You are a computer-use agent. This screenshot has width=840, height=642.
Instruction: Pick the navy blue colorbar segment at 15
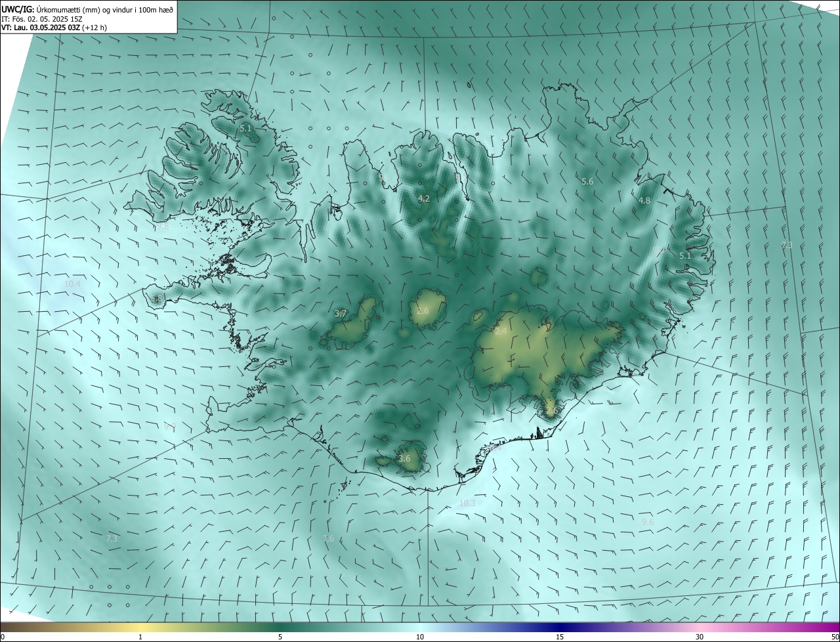tap(560, 628)
